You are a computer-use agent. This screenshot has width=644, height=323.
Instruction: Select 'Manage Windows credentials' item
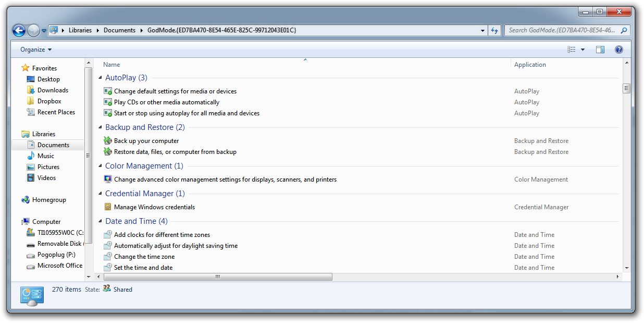click(154, 207)
